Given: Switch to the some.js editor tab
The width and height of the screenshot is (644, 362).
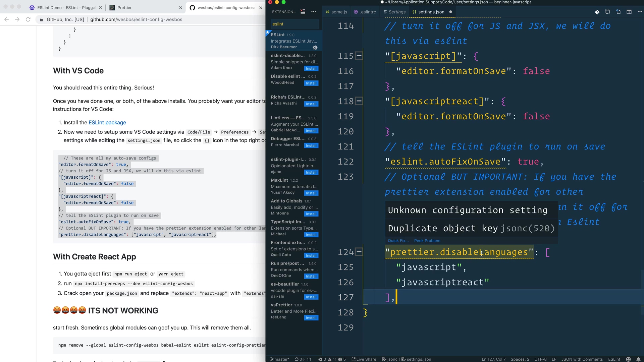Looking at the screenshot, I should [336, 12].
